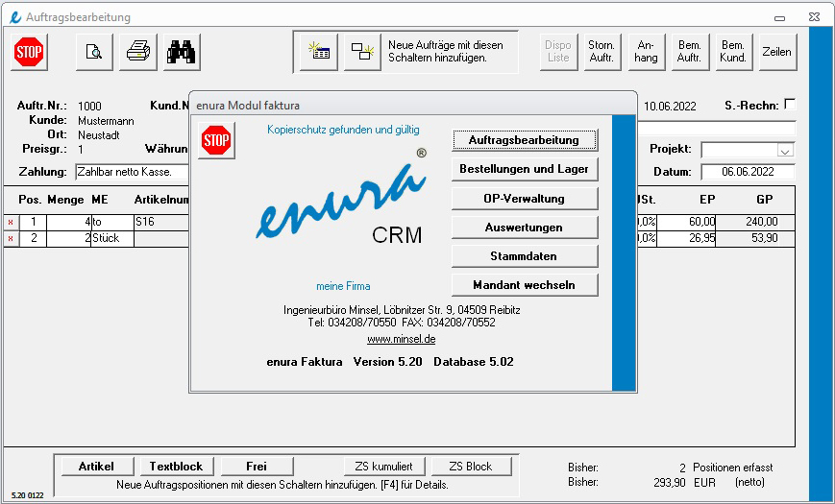
Task: Click GP value 240,00
Action: (x=755, y=223)
